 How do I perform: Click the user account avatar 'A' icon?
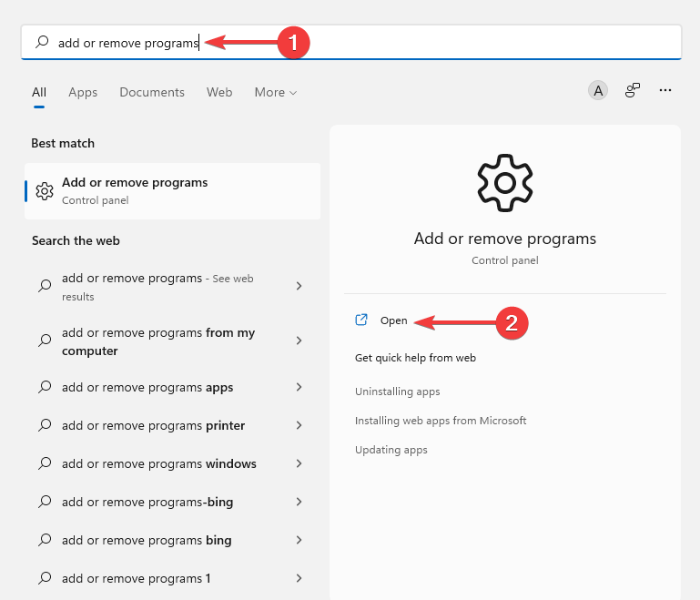(598, 90)
